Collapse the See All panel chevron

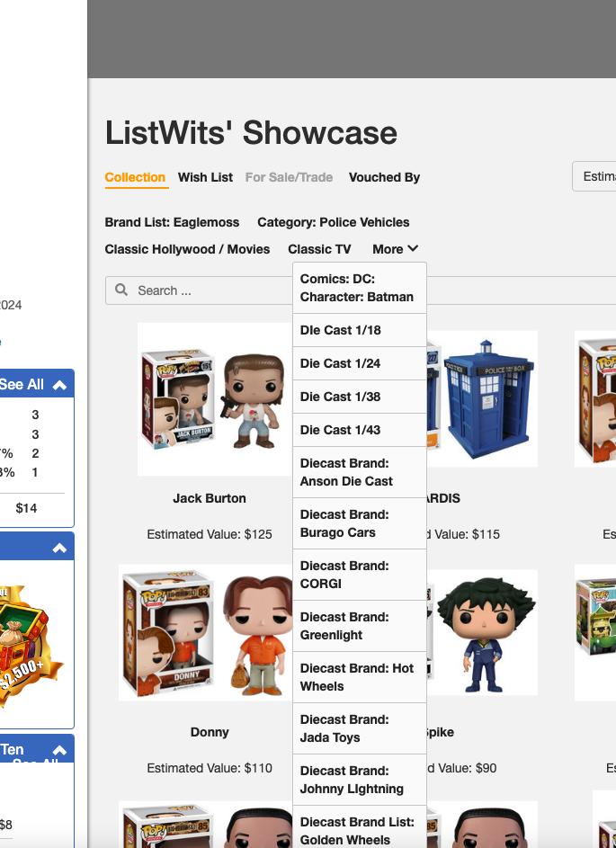pos(59,385)
